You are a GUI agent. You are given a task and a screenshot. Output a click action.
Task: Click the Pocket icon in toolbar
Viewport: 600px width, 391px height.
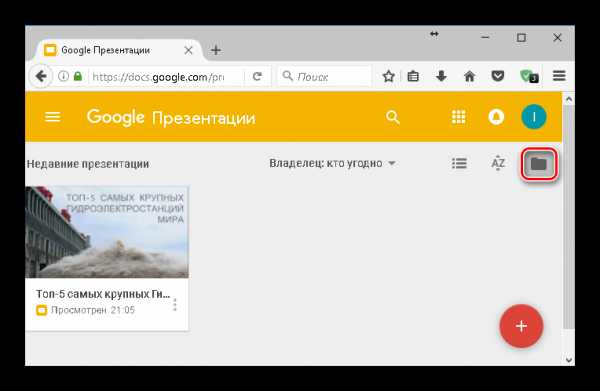point(497,76)
